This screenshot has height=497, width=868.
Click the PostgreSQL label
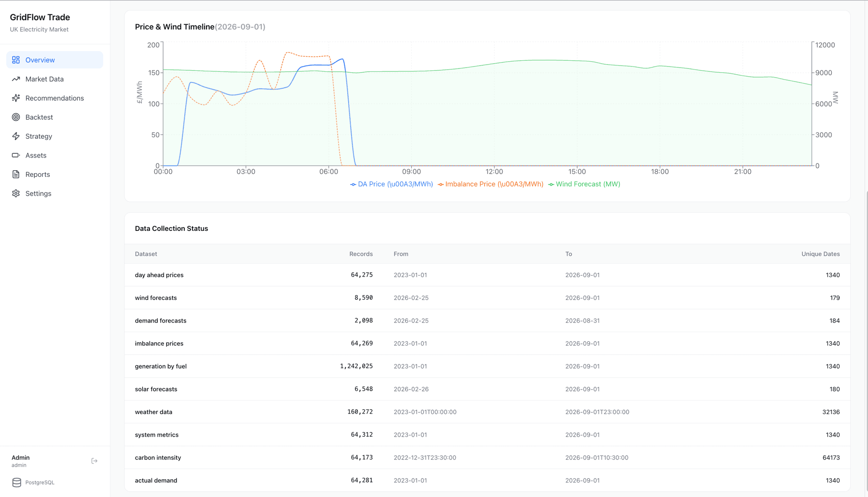tap(40, 483)
